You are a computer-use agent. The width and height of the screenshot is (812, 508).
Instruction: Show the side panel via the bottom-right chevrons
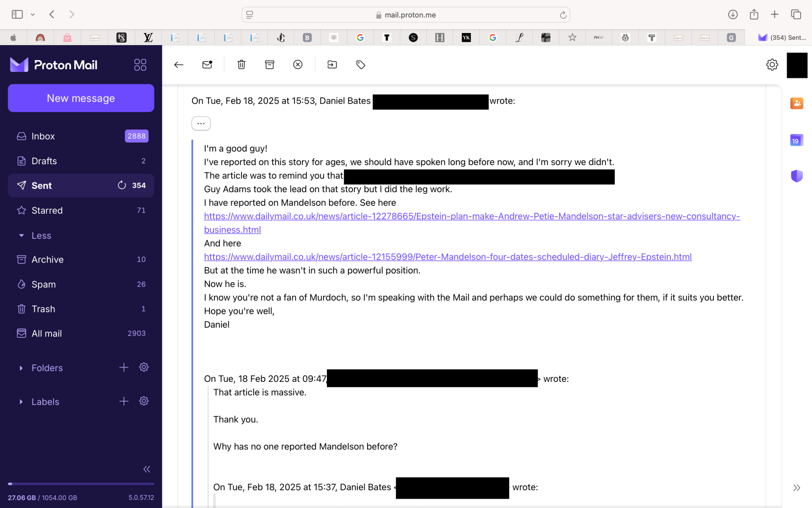796,488
